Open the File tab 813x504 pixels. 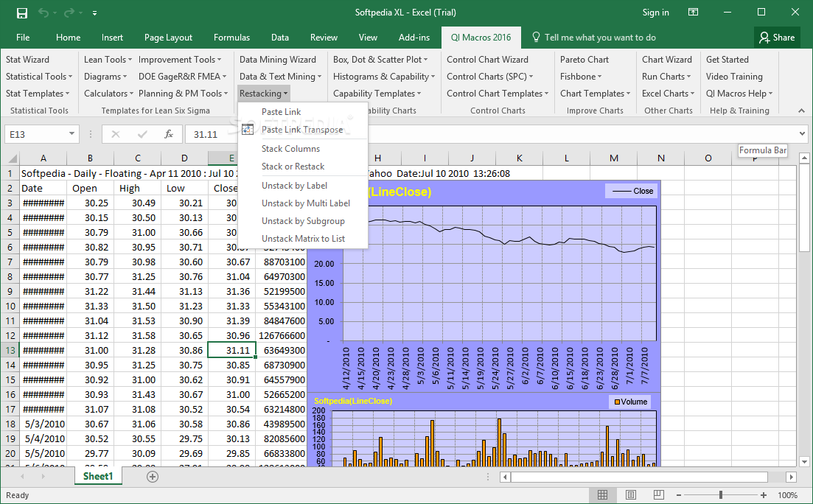point(23,38)
